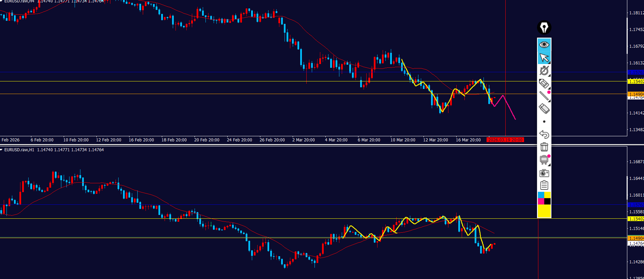Pick the black color swatch

[x=548, y=201]
